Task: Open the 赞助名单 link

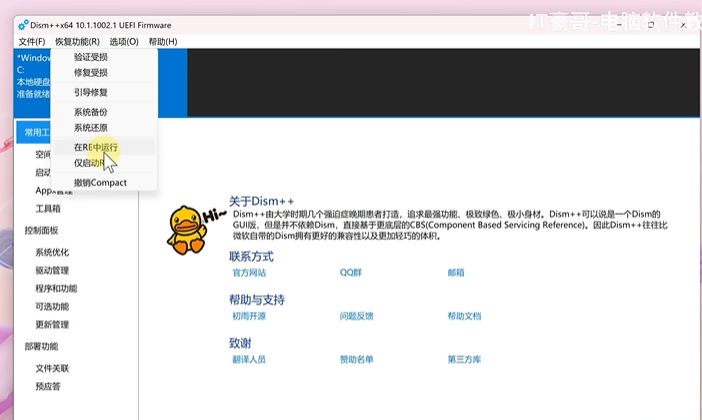Action: click(x=356, y=360)
